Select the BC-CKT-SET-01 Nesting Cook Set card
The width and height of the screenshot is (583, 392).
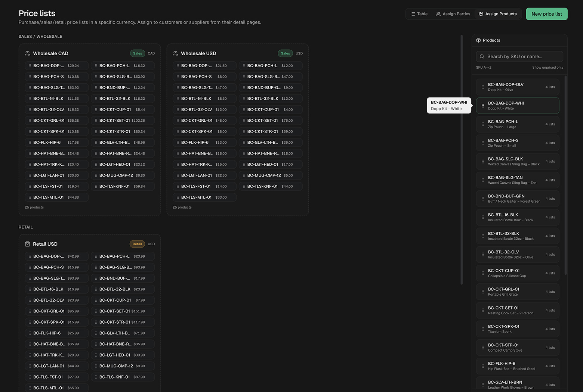[x=518, y=310]
